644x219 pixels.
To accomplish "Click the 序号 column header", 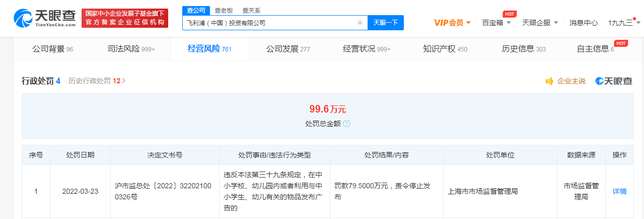I will coord(36,155).
